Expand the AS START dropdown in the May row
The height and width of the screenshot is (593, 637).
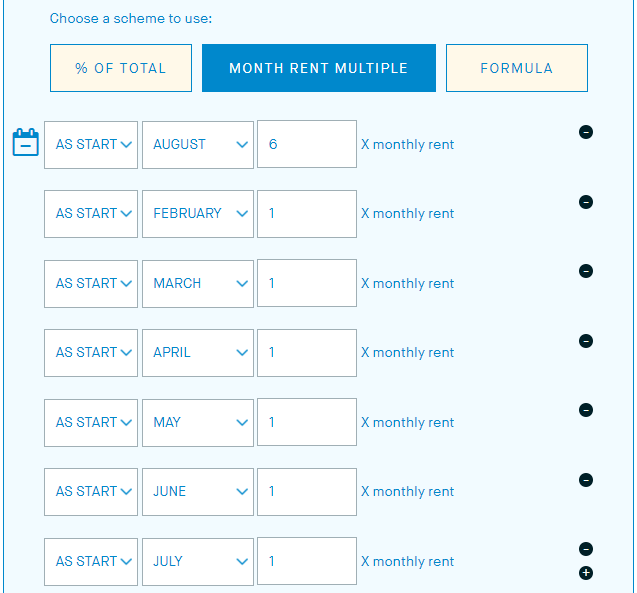[91, 422]
